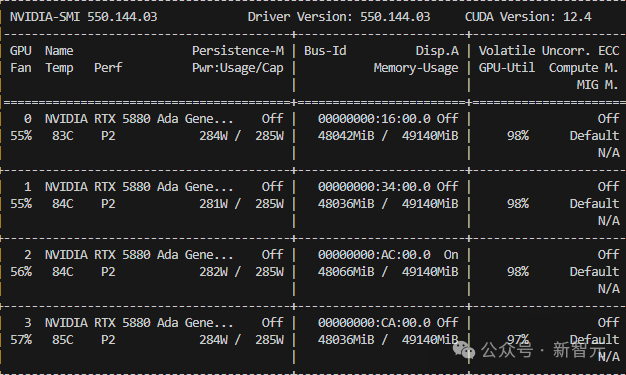Click the MIG M. header label
The image size is (626, 375).
click(597, 85)
